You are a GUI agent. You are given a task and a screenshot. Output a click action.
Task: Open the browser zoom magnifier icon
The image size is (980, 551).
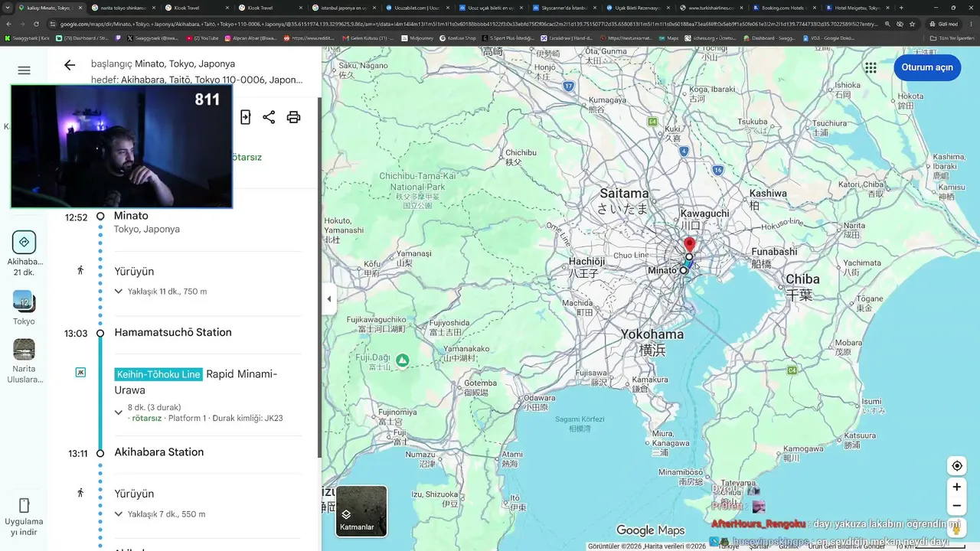pos(886,24)
